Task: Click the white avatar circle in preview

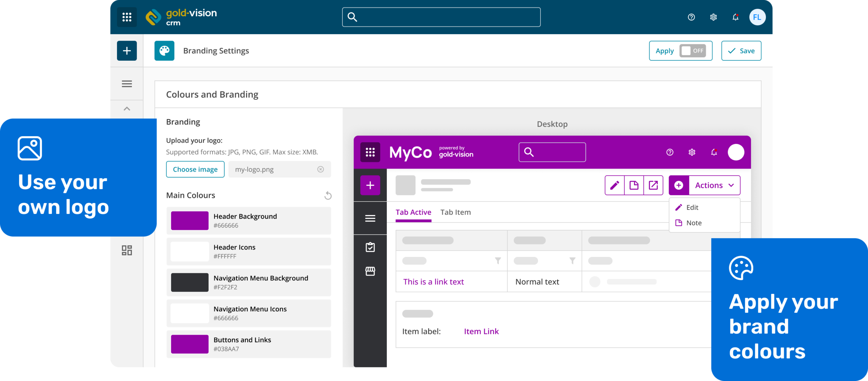Action: pyautogui.click(x=736, y=152)
